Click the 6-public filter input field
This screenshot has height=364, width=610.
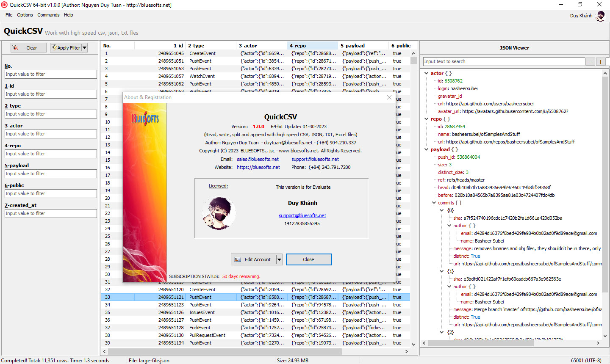click(x=51, y=193)
